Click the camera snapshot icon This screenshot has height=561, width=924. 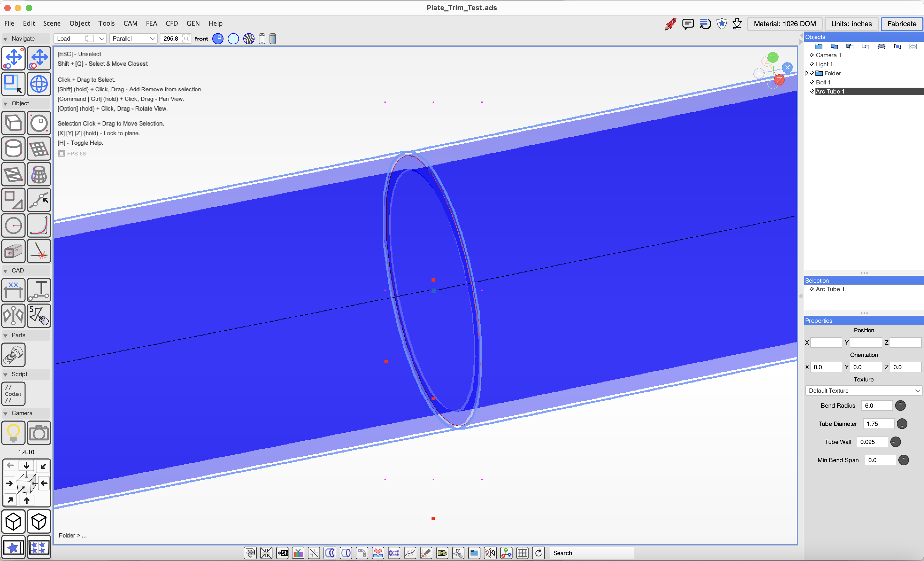click(x=39, y=433)
